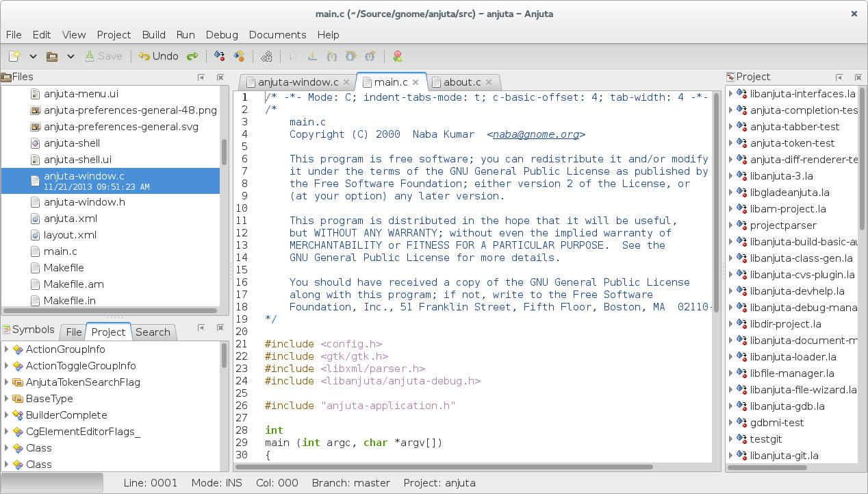Expand the AnjutaTokenSearchFlag symbol
This screenshot has width=868, height=494.
point(7,382)
